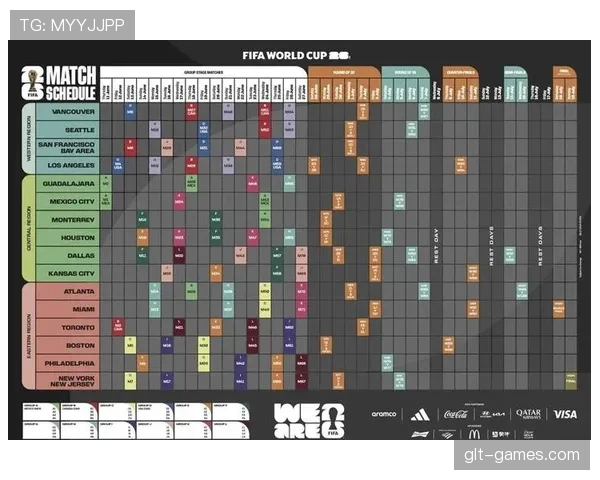Select the Vancouver city row label
This screenshot has height=480, width=600.
[68, 112]
